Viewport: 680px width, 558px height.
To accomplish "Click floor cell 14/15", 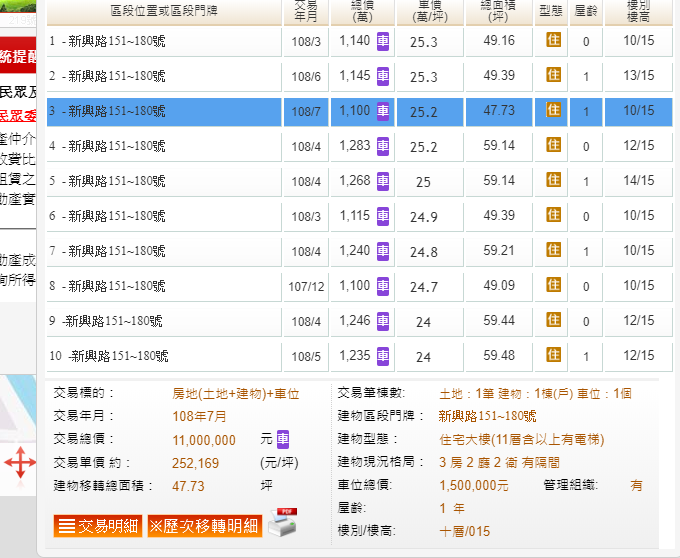I will (x=638, y=181).
